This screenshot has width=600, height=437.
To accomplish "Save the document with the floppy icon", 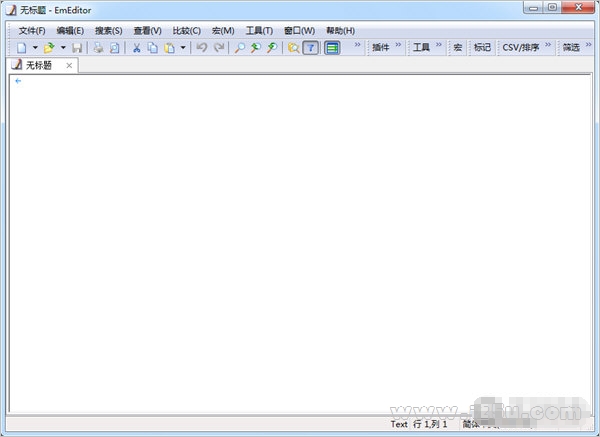I will coord(77,48).
